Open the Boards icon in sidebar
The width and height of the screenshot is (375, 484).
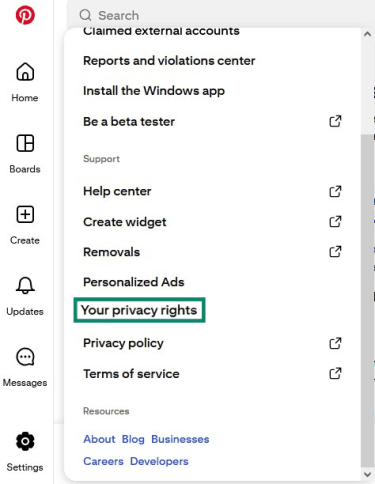(25, 143)
